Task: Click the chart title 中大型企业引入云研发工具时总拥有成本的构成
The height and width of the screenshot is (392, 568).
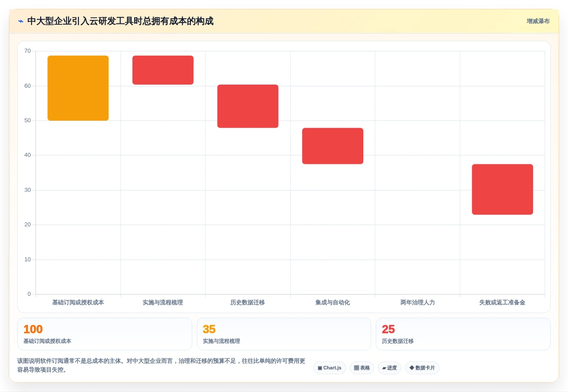Action: coord(120,21)
